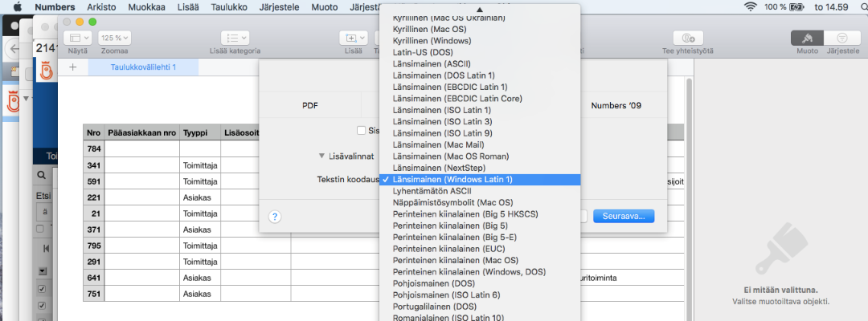Screen dimensions: 868x321
Task: Collapse the Lisävalinnat disclosure triangle
Action: pos(322,156)
